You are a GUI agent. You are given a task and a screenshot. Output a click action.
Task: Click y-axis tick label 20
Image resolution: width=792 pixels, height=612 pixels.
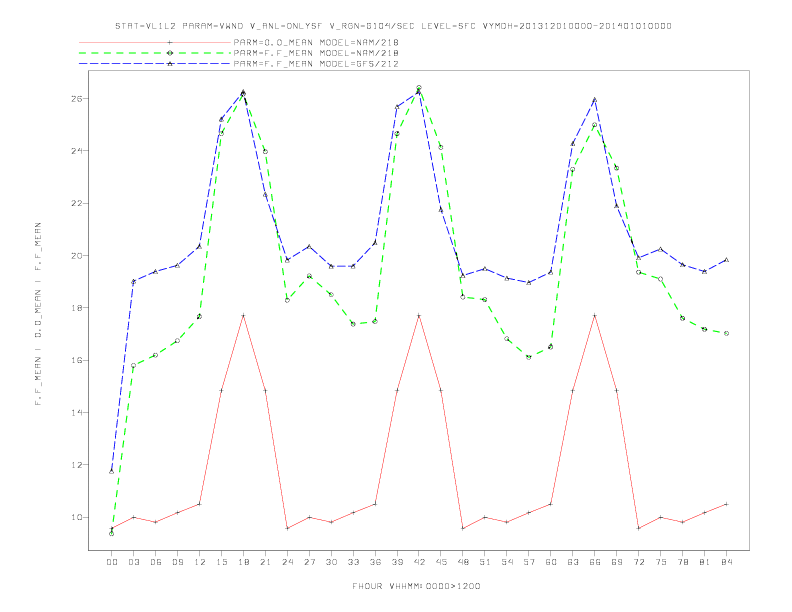77,256
